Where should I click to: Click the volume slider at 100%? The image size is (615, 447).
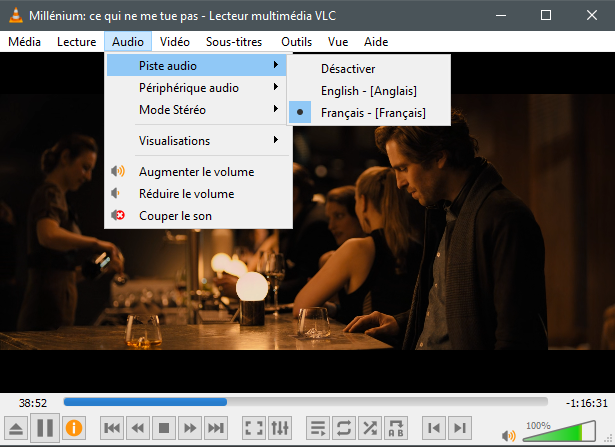tap(560, 431)
